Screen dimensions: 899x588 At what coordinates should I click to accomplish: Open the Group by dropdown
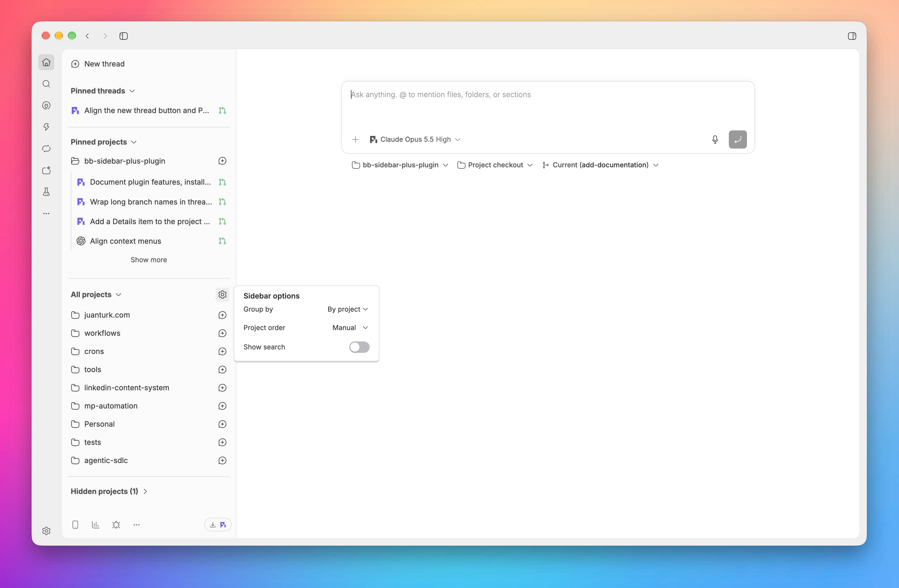pyautogui.click(x=347, y=309)
